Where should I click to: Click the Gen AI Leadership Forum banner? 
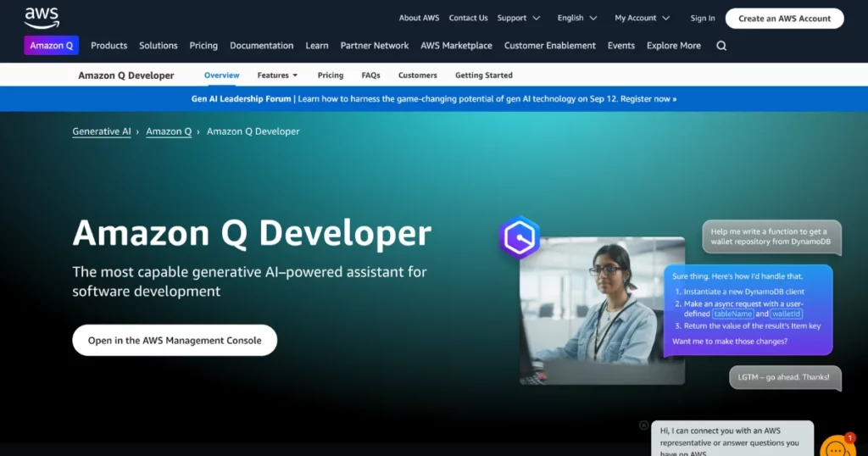(434, 99)
